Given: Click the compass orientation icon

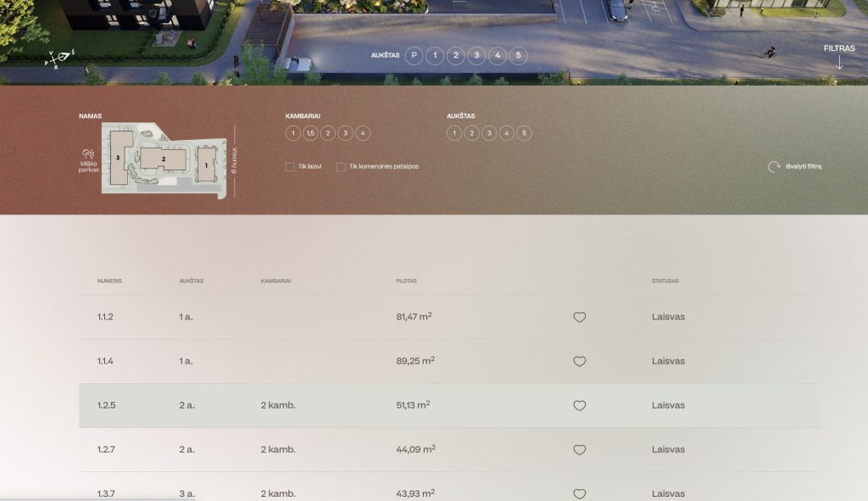Looking at the screenshot, I should pos(59,58).
